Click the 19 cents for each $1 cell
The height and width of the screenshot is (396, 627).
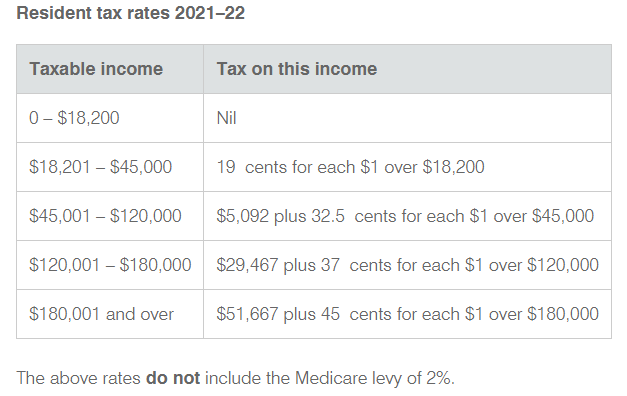pos(407,167)
